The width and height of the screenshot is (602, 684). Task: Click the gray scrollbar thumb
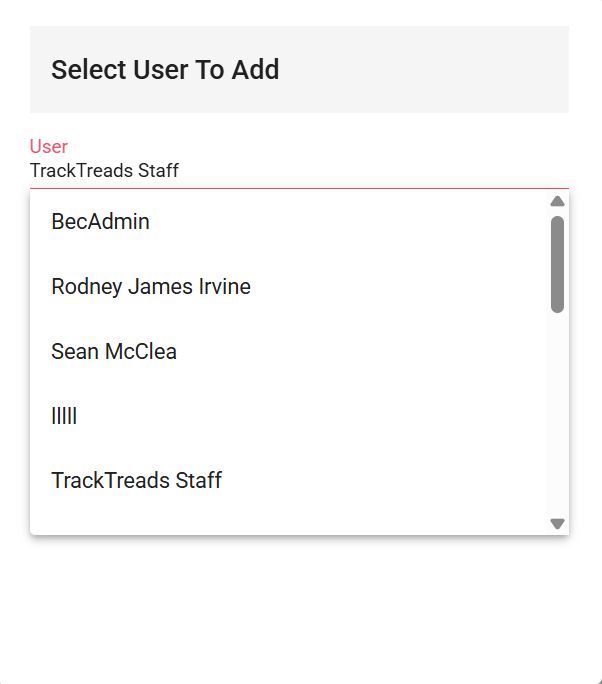pyautogui.click(x=558, y=264)
